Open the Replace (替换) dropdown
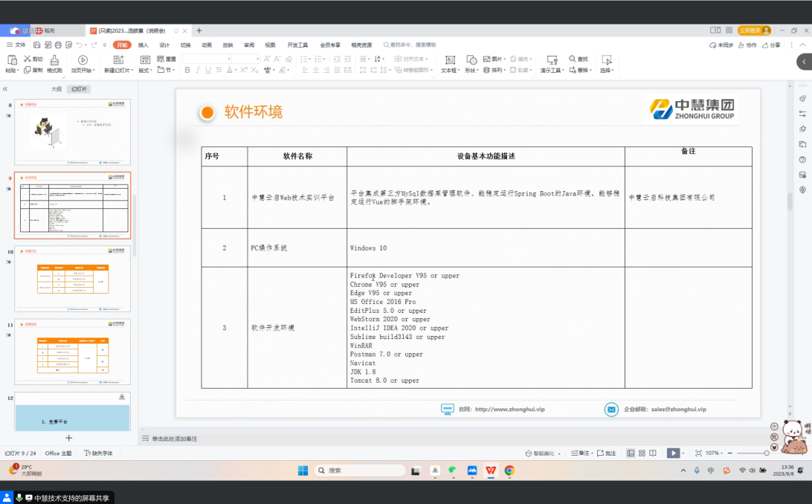 (x=581, y=70)
